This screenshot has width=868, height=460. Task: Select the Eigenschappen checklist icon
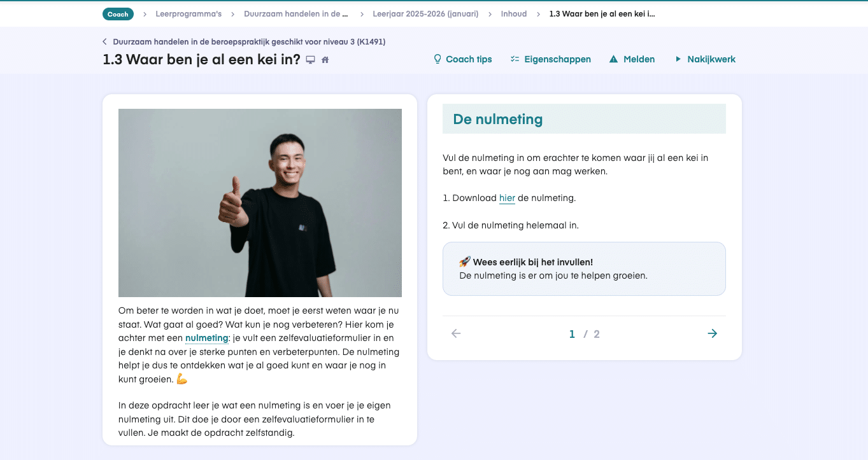pyautogui.click(x=515, y=59)
